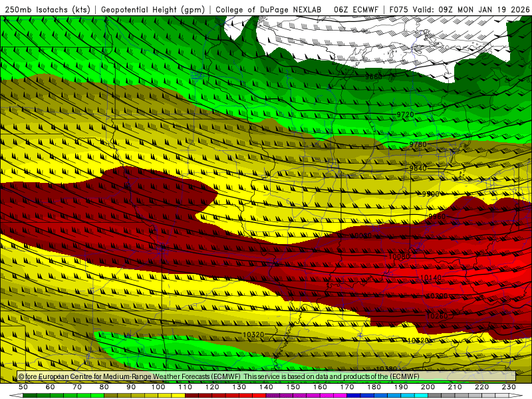Screen dimensions: 532x399
Task: Click the 9720 height contour label
Action: tap(406, 114)
